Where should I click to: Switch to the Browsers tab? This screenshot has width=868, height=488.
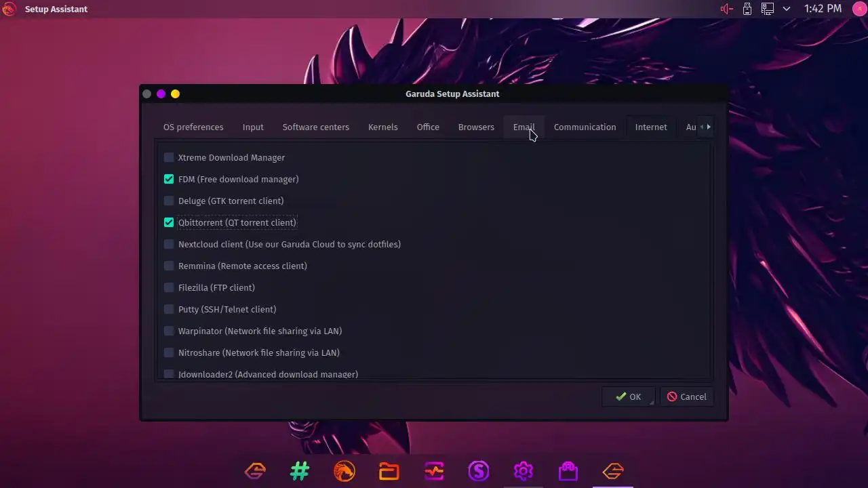(476, 127)
